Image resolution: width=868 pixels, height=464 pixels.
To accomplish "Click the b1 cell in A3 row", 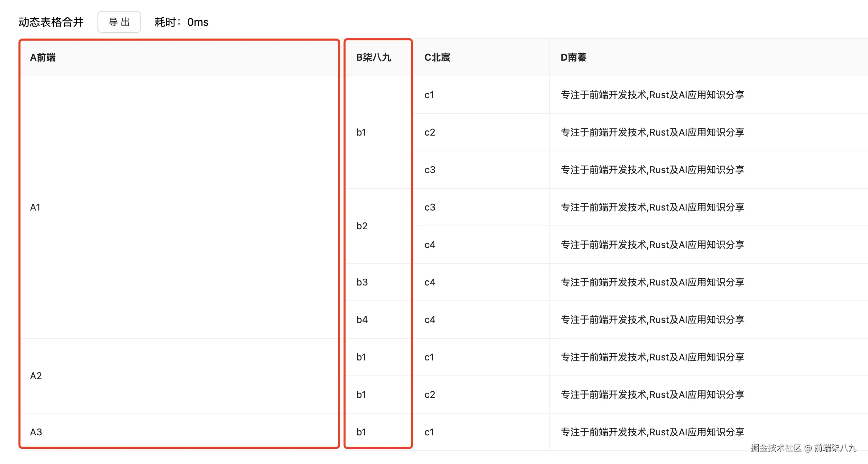I will tap(361, 432).
